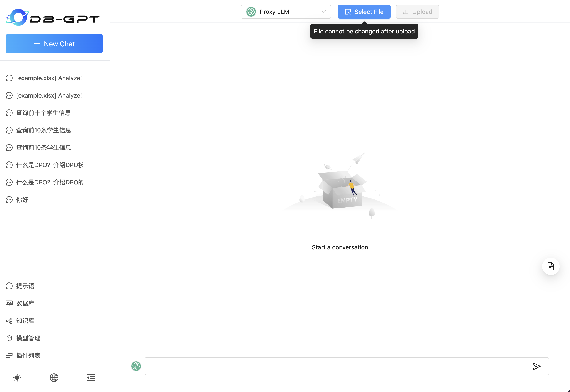The image size is (570, 392).
Task: Open the 提示语 prompts page
Action: click(25, 286)
